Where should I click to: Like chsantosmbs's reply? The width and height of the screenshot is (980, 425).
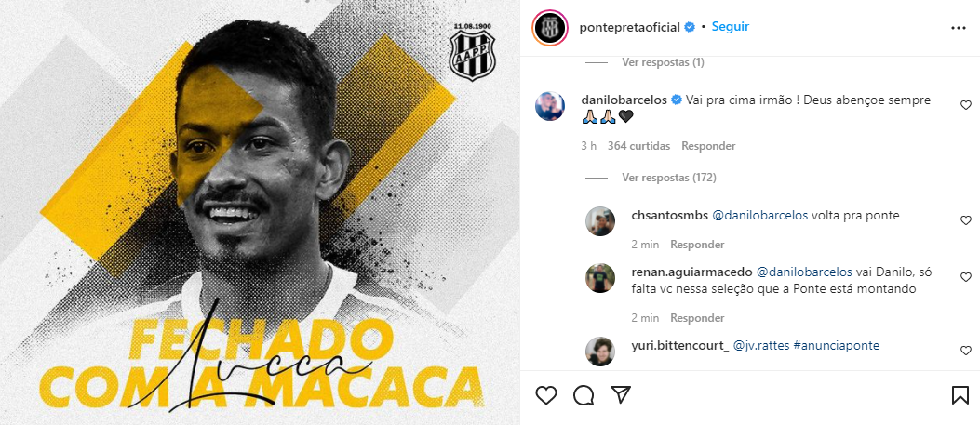pos(966,220)
